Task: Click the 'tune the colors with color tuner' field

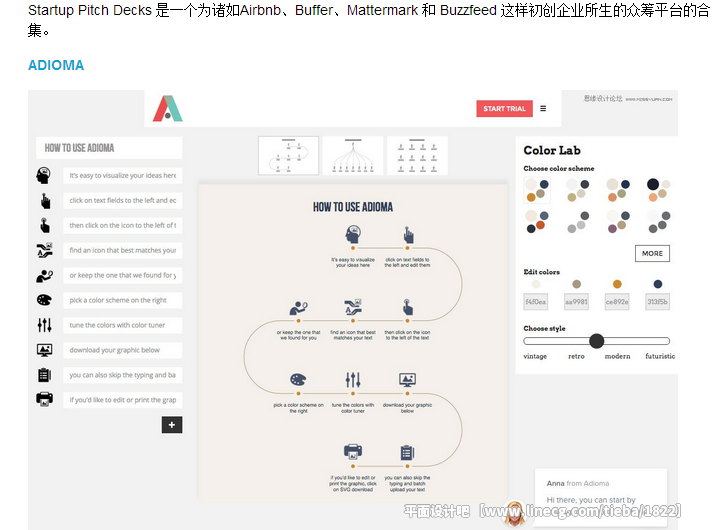Action: pyautogui.click(x=122, y=325)
